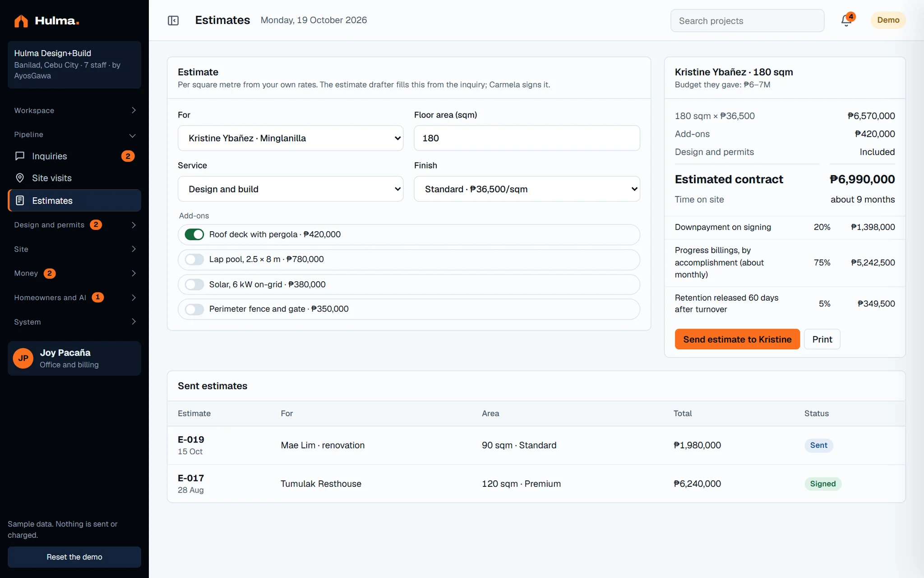This screenshot has width=924, height=578.
Task: Click the Search projects field
Action: 747,21
